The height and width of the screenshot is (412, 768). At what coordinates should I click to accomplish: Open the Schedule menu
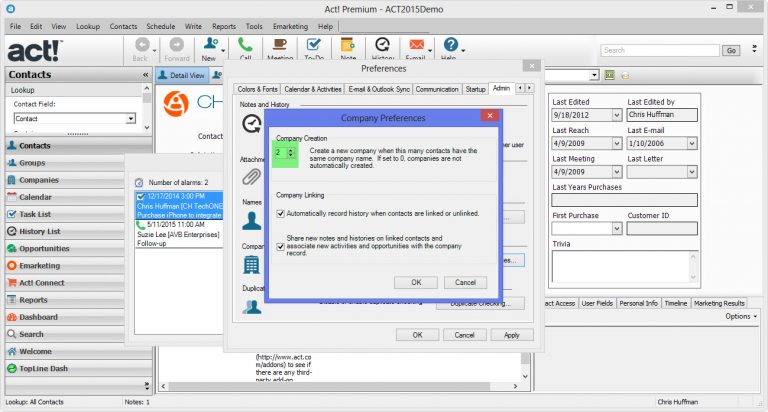point(161,26)
